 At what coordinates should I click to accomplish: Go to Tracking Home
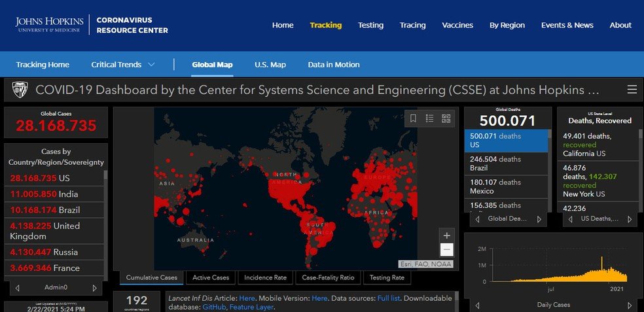[x=43, y=65]
